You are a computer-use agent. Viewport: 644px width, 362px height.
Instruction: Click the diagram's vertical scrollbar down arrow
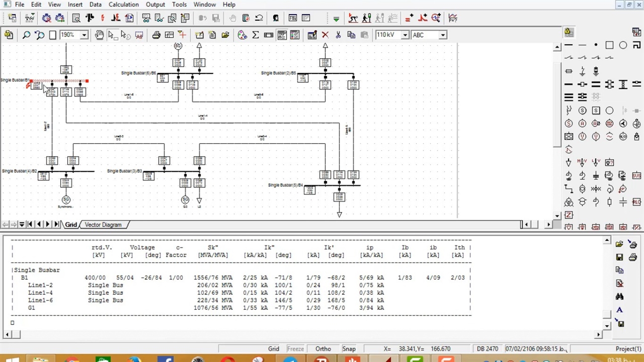(x=557, y=216)
